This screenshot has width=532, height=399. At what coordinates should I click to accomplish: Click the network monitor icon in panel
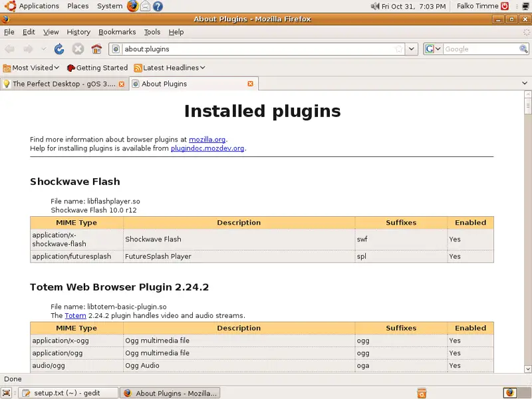coord(526,6)
